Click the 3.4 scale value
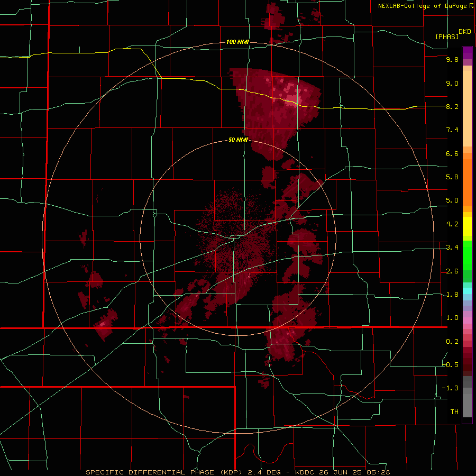The width and height of the screenshot is (476, 476). pyautogui.click(x=452, y=248)
